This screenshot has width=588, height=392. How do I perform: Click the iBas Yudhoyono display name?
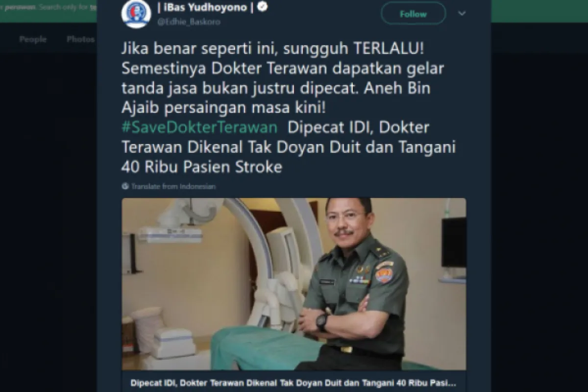pos(206,7)
